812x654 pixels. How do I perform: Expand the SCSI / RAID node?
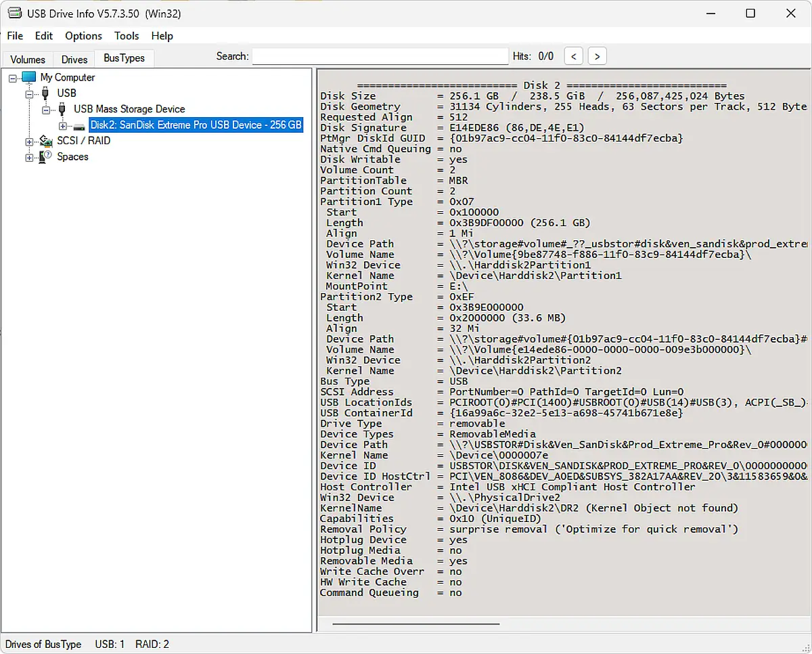(29, 141)
